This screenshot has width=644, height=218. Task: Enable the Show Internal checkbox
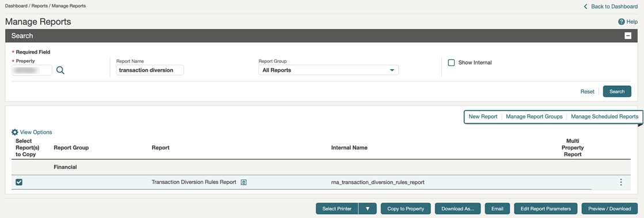click(x=451, y=62)
